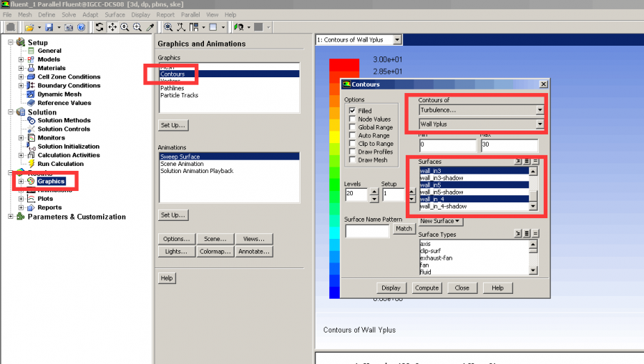Enable the Auto Range checkbox
Image resolution: width=644 pixels, height=364 pixels.
(x=352, y=135)
